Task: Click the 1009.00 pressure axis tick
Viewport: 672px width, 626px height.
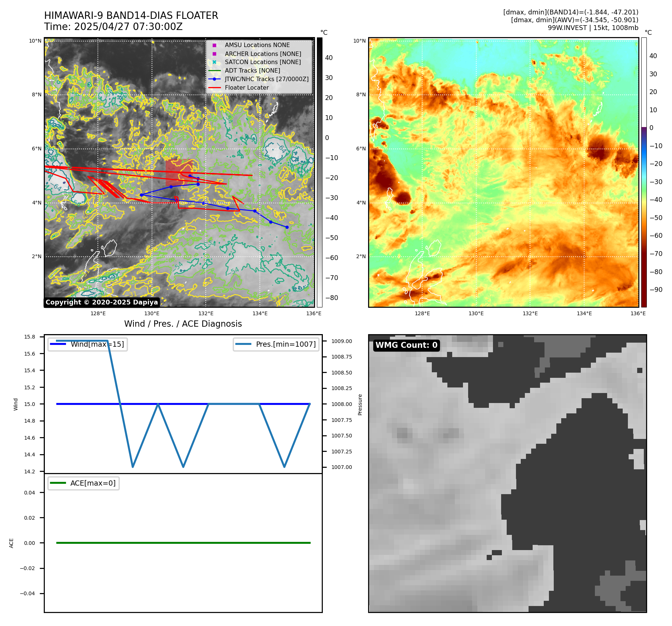Action: pos(342,341)
